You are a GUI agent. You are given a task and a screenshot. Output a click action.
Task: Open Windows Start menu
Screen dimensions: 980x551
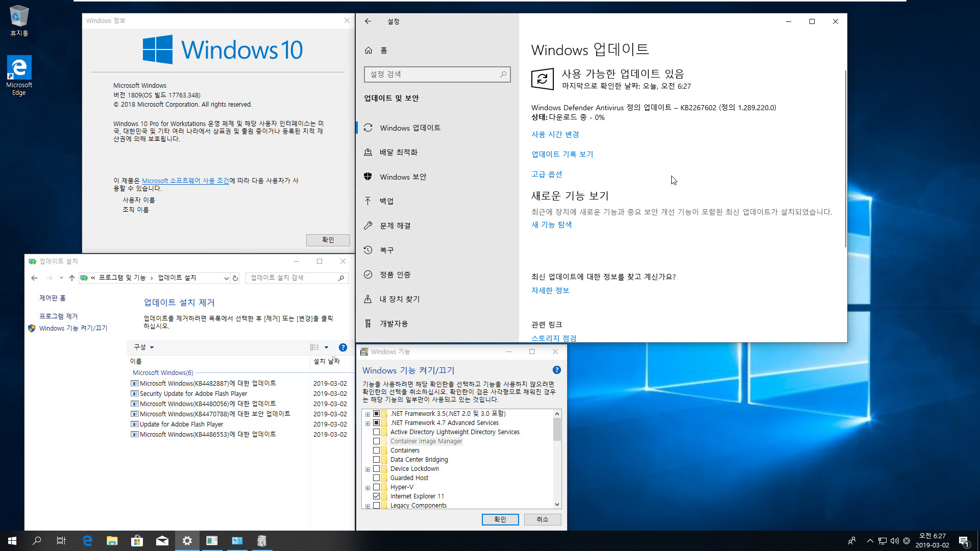coord(12,541)
